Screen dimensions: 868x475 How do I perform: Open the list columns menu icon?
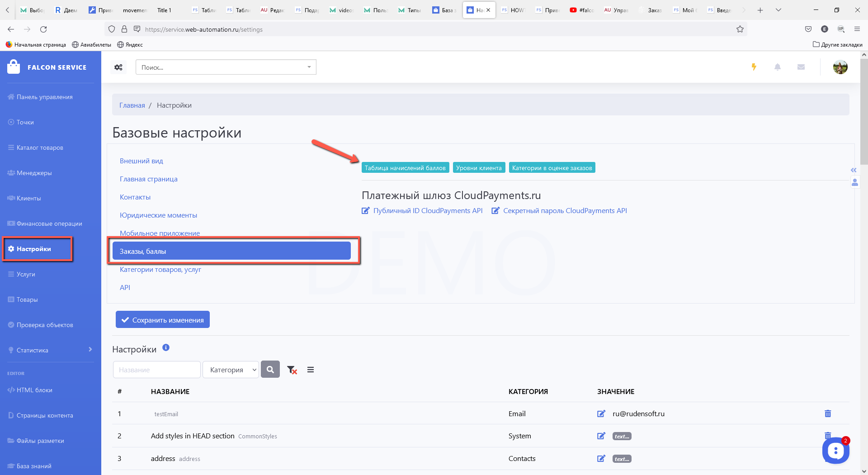coord(311,370)
